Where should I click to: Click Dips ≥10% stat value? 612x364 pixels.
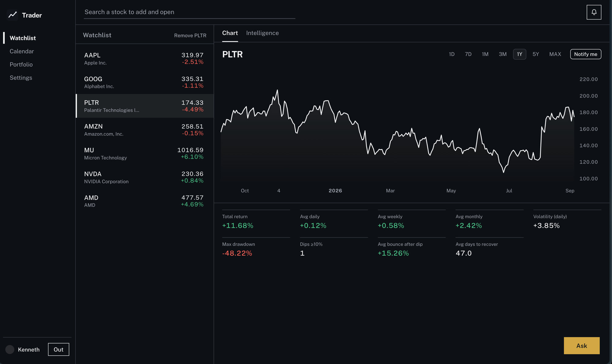[302, 253]
